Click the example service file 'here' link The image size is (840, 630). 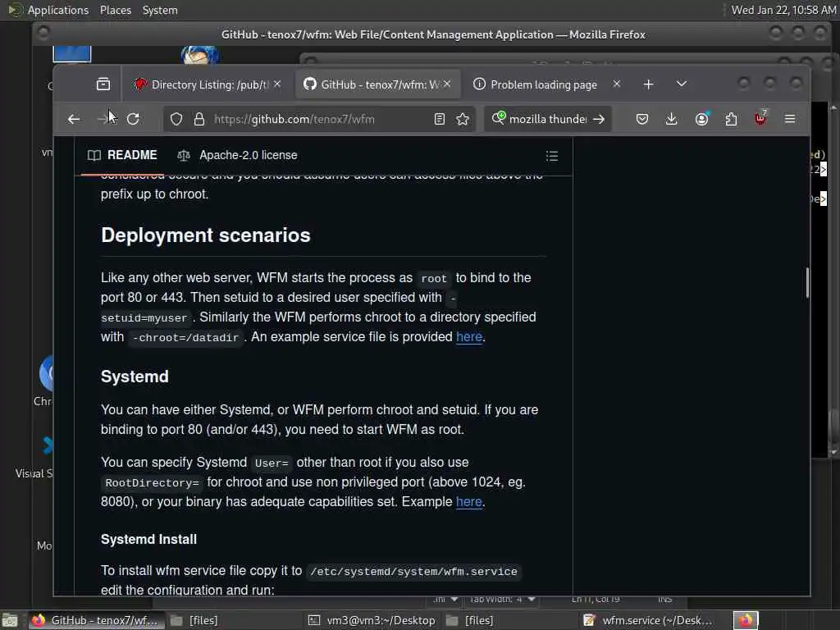[x=469, y=337]
